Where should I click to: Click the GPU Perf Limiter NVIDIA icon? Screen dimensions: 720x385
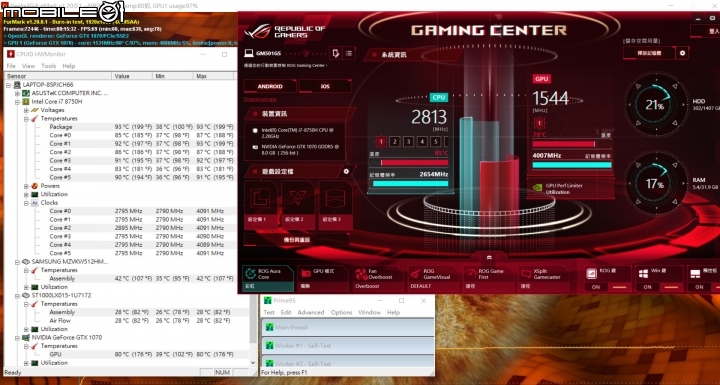click(x=536, y=188)
